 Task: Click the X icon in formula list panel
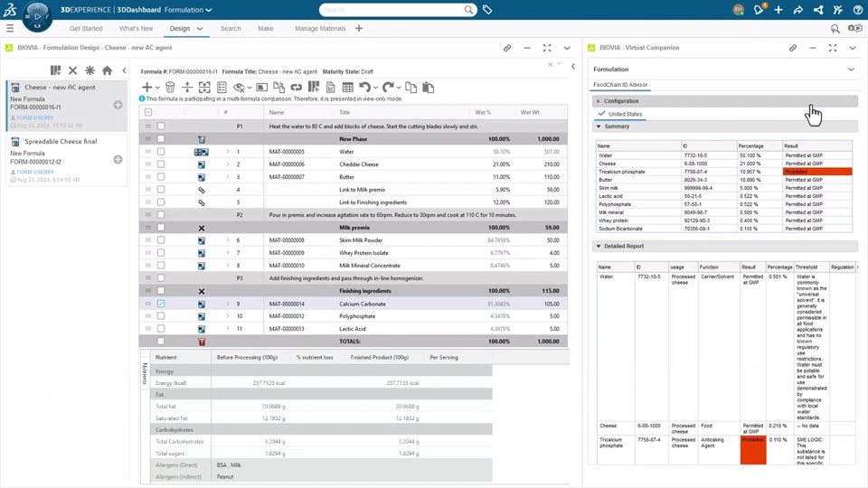pos(72,70)
